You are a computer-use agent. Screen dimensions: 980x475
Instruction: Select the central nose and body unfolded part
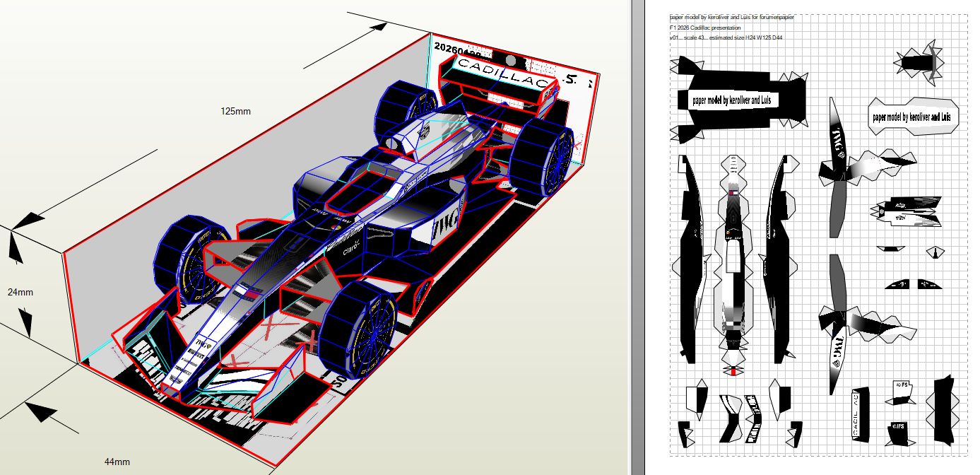click(x=734, y=262)
